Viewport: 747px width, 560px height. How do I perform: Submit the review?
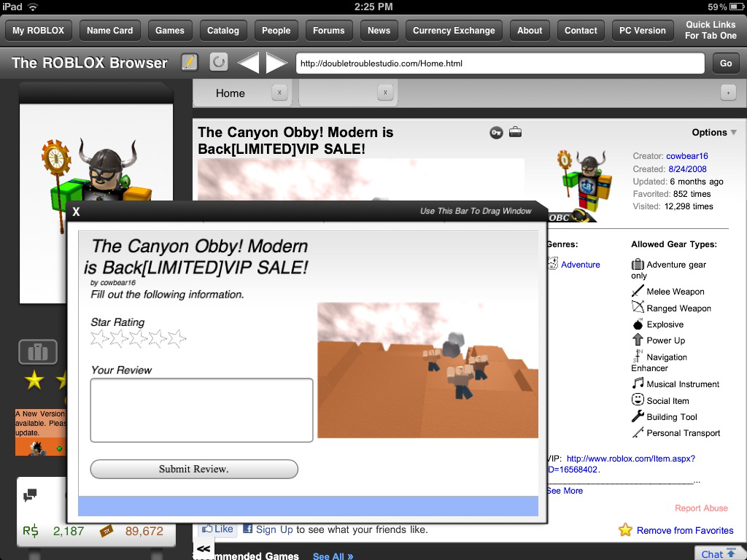(194, 469)
